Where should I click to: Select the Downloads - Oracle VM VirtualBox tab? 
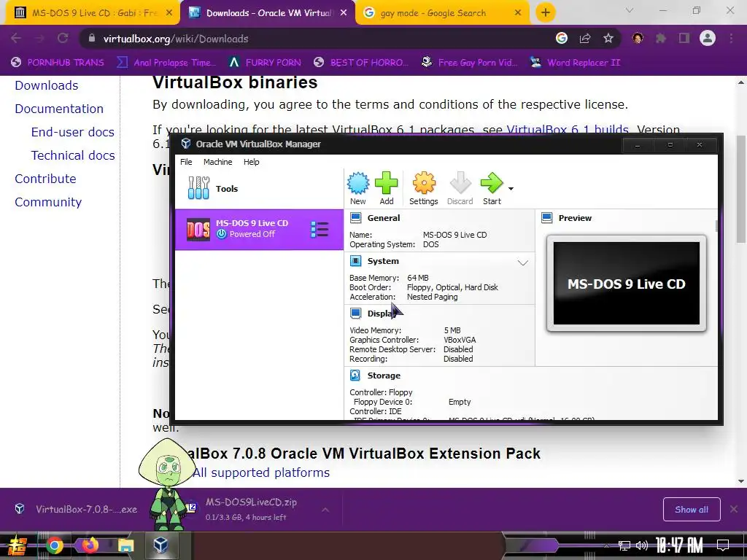pyautogui.click(x=267, y=13)
